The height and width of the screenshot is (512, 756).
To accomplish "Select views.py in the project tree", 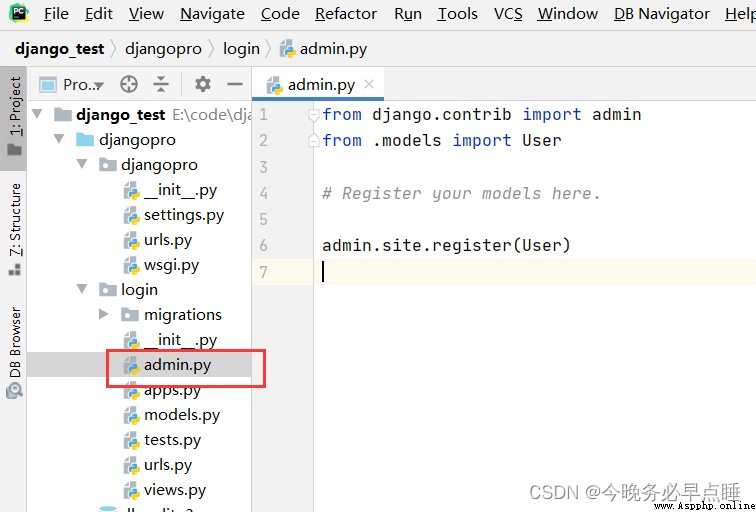I will 139,490.
